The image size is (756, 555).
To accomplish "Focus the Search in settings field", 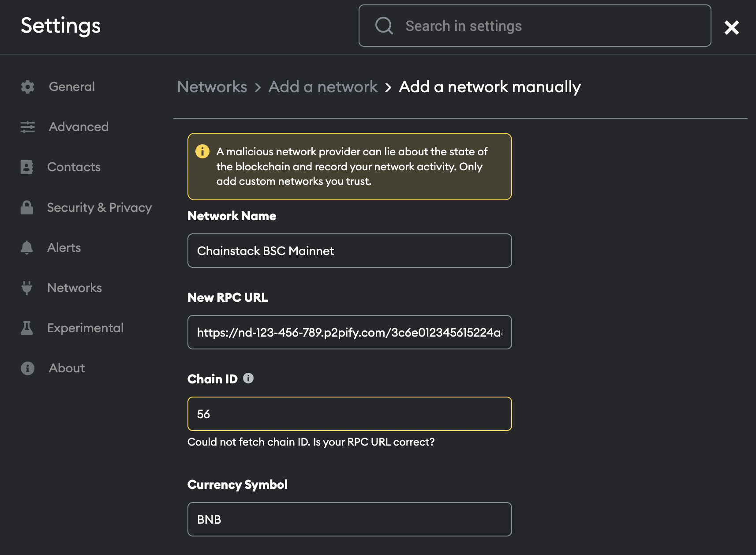I will (535, 26).
